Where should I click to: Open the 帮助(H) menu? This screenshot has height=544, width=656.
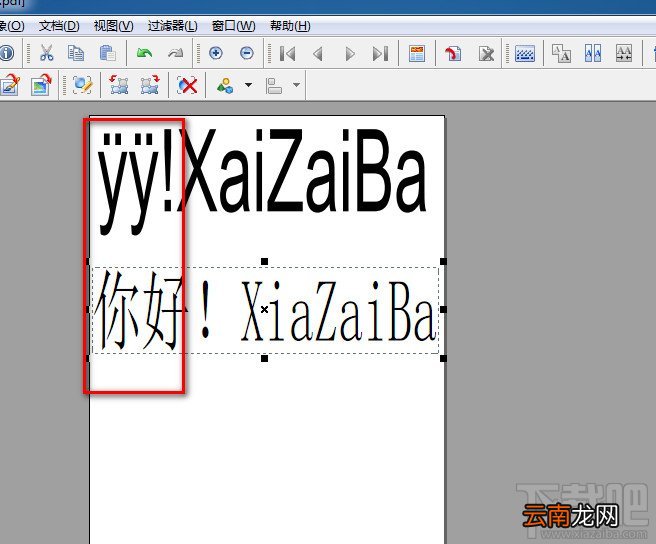click(x=290, y=26)
